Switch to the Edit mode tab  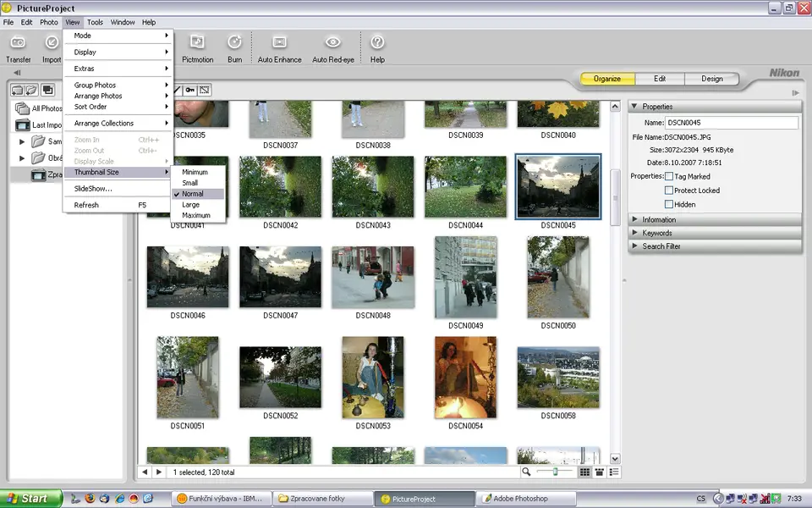tap(660, 79)
